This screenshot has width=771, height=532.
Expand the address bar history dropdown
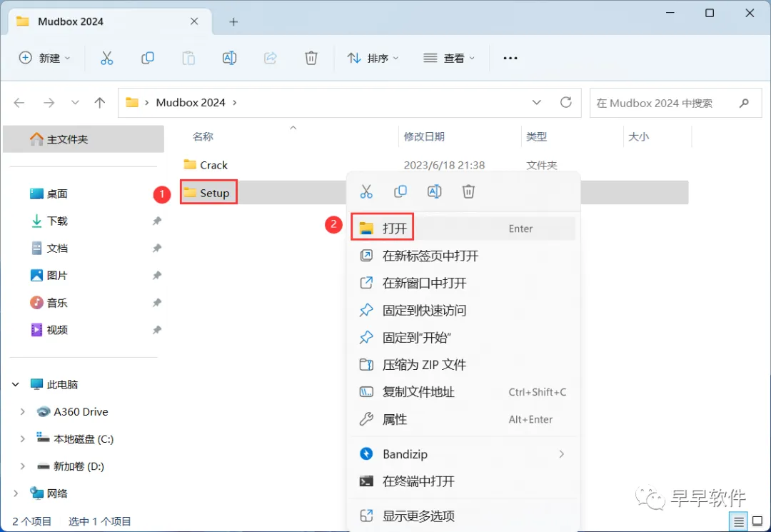[x=537, y=102]
